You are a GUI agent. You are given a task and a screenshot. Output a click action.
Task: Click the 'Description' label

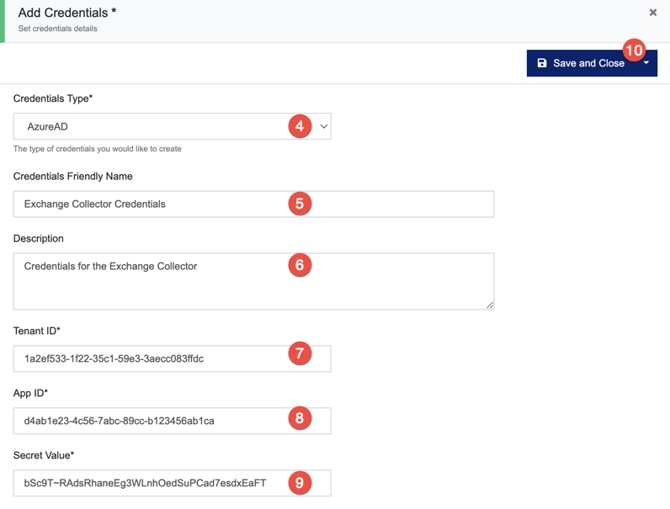click(x=38, y=238)
